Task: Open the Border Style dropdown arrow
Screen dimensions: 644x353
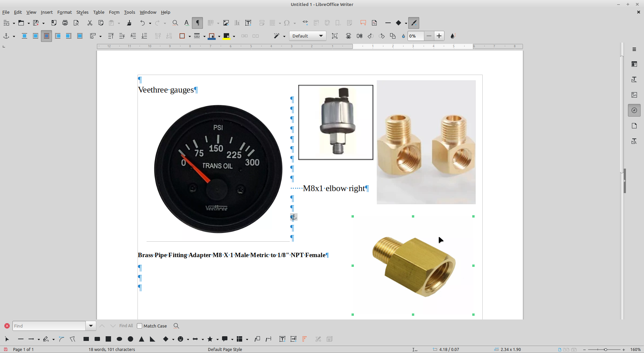Action: click(204, 36)
